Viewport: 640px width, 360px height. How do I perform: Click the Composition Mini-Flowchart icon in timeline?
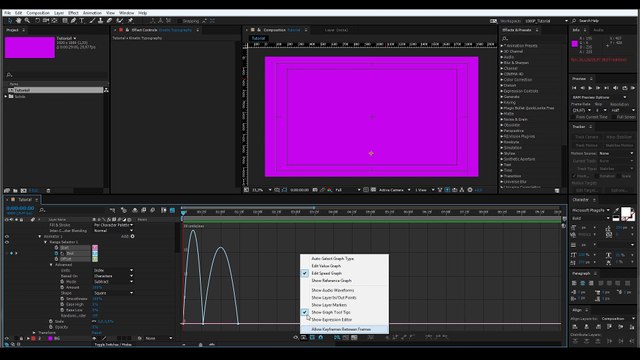tap(112, 210)
